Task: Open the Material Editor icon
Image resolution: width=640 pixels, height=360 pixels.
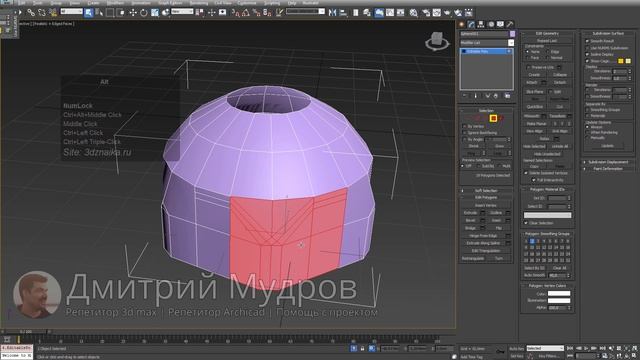Action: click(x=414, y=13)
